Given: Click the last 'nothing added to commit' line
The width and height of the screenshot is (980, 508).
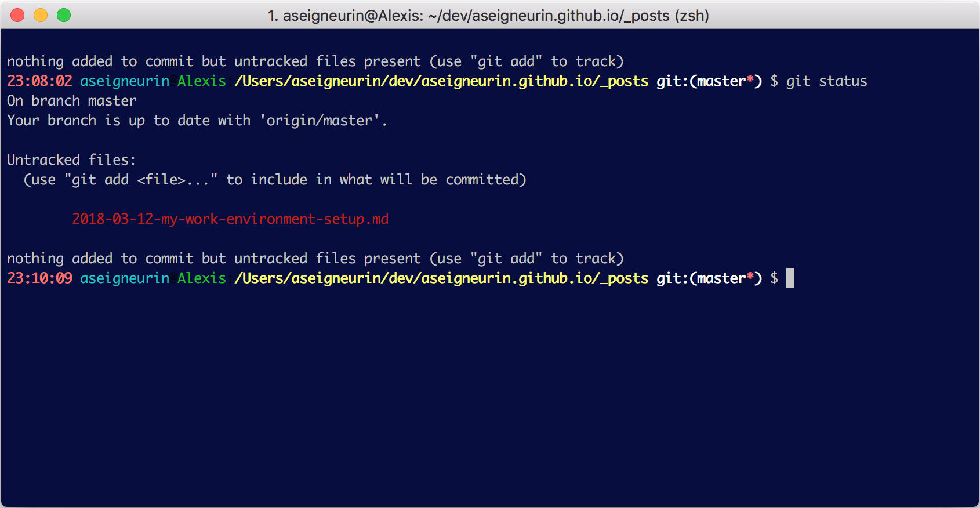Looking at the screenshot, I should (315, 259).
